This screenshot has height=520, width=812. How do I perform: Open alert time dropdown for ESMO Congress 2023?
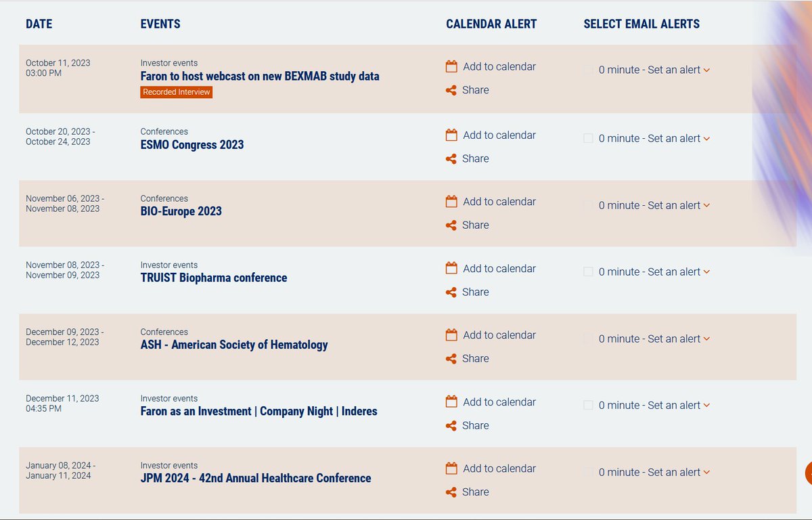(x=706, y=138)
